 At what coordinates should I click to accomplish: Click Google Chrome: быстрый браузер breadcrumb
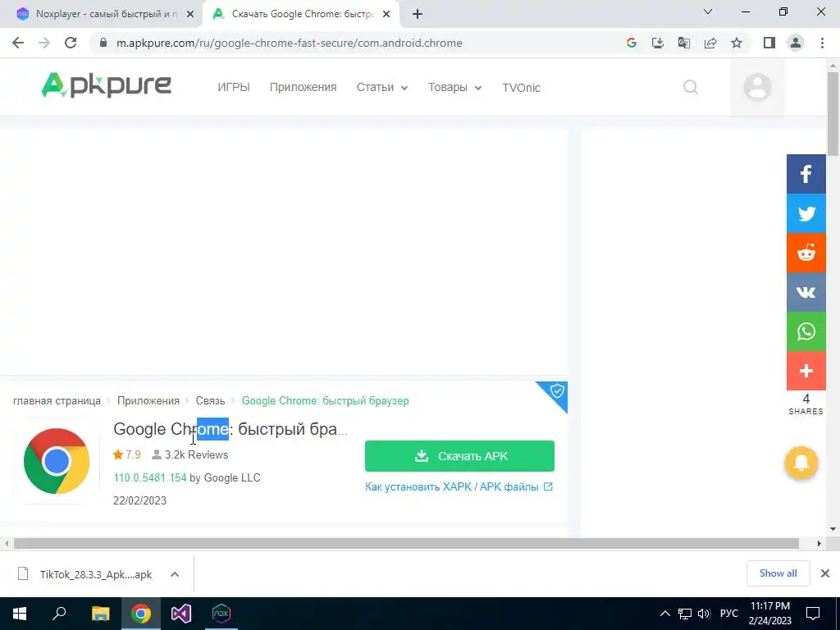(325, 400)
